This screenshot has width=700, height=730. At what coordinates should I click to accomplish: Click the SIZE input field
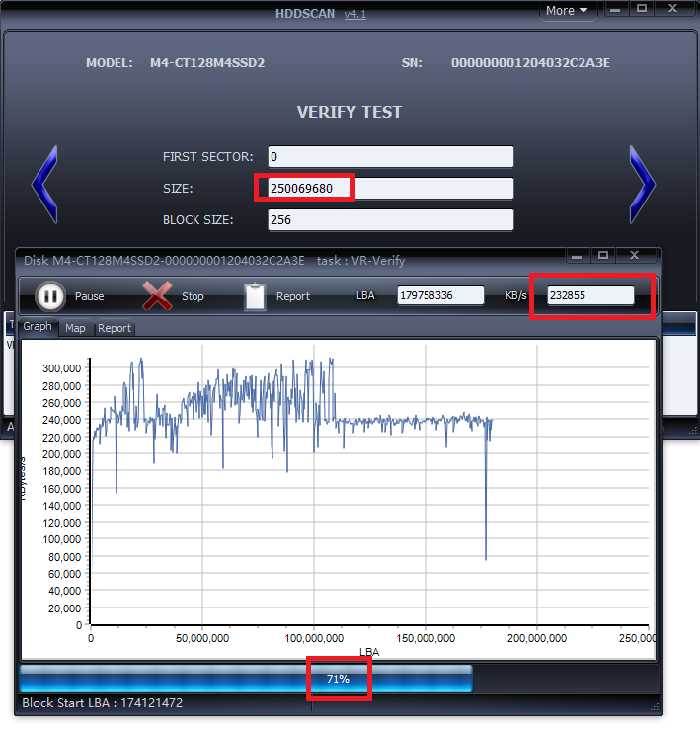click(390, 189)
